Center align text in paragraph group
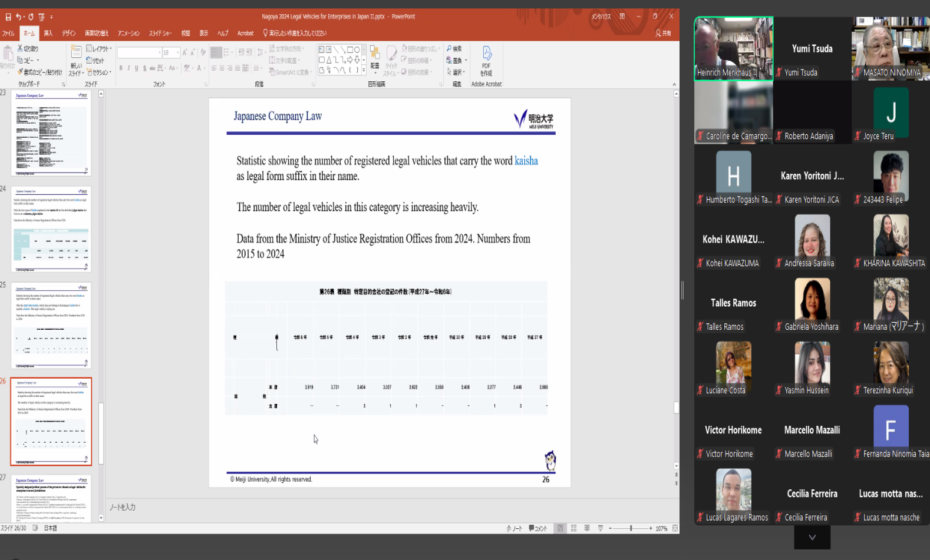 222,68
